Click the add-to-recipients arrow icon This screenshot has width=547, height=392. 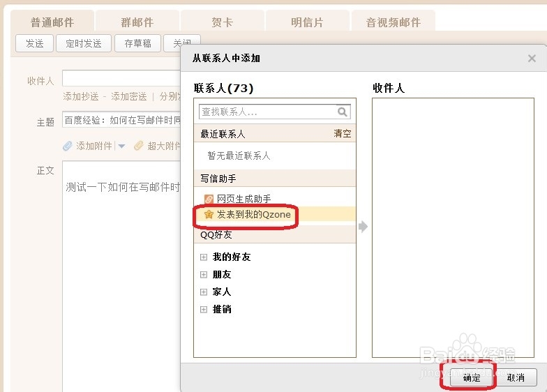point(363,227)
